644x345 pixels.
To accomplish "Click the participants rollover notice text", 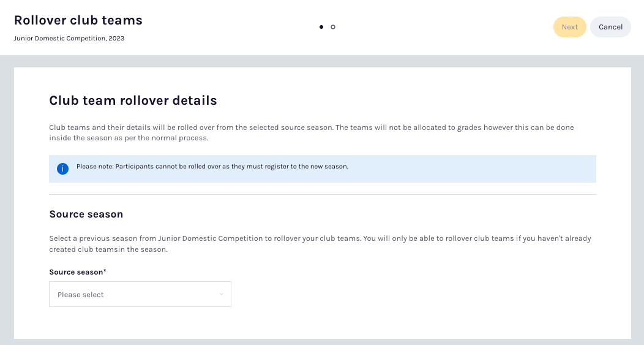I will (x=212, y=167).
